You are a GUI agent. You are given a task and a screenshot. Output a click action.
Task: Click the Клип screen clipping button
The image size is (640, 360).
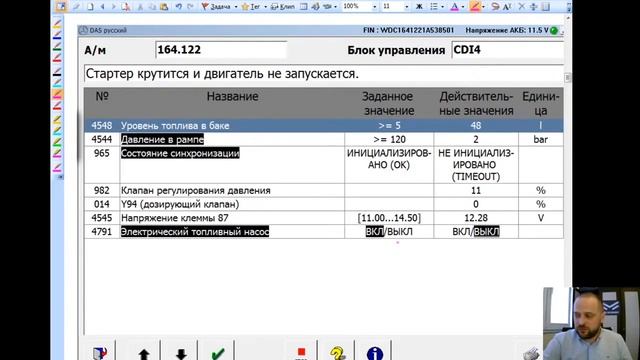click(282, 7)
